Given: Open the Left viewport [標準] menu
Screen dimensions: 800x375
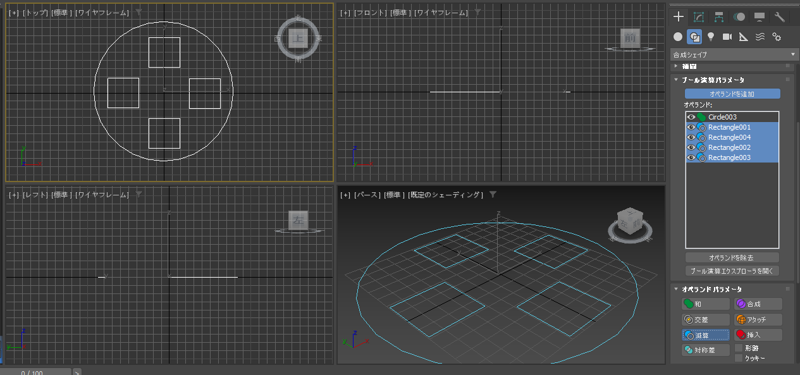Looking at the screenshot, I should (x=62, y=195).
